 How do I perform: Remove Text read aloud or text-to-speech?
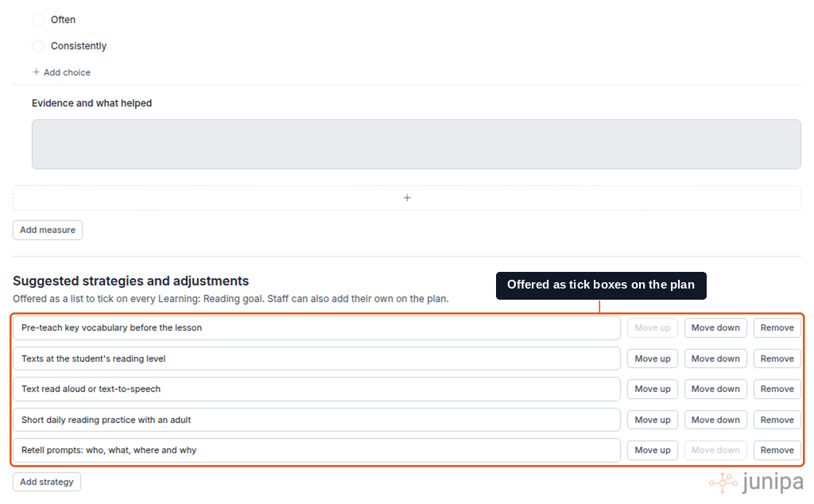pos(777,390)
